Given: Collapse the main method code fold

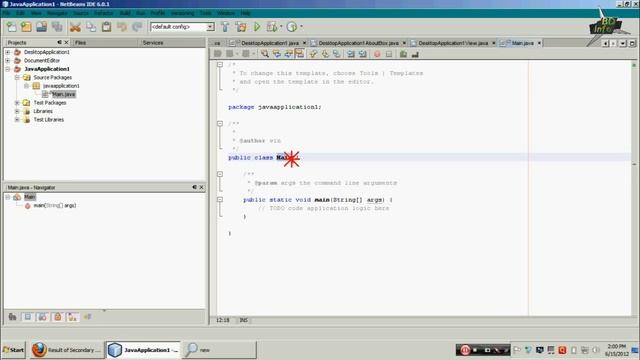Looking at the screenshot, I should click(220, 200).
